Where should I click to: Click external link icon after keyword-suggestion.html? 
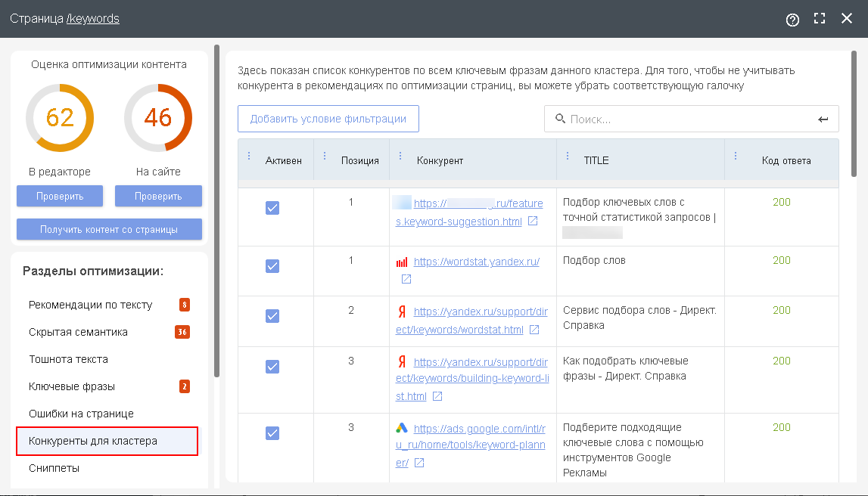click(533, 222)
